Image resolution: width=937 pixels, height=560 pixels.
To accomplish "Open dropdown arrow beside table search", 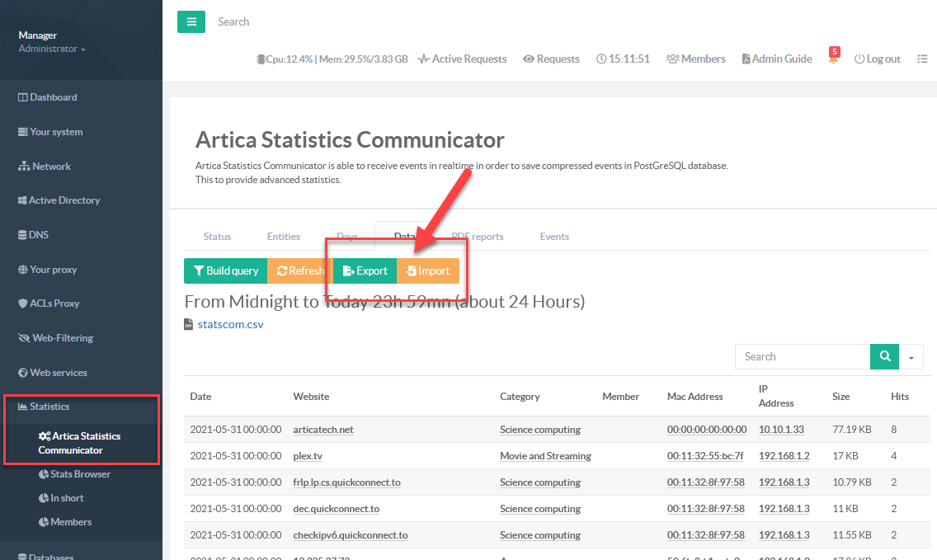I will pos(911,357).
